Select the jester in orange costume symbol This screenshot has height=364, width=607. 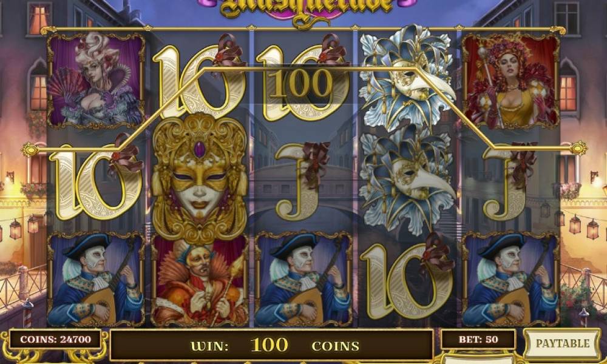click(x=199, y=280)
